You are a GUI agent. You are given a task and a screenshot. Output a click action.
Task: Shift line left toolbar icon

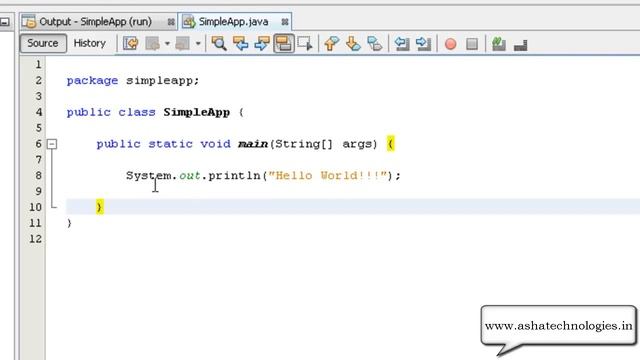point(402,43)
